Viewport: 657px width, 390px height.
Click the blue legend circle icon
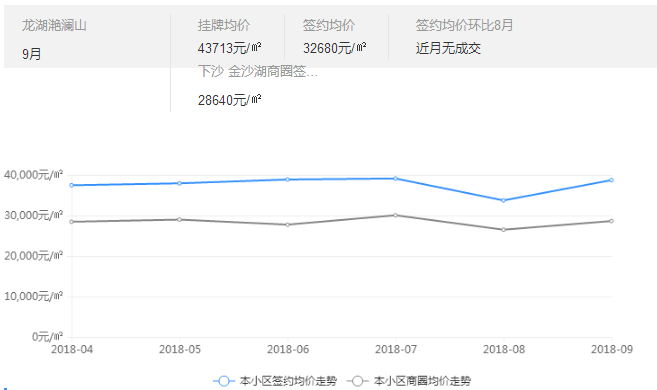pos(224,381)
